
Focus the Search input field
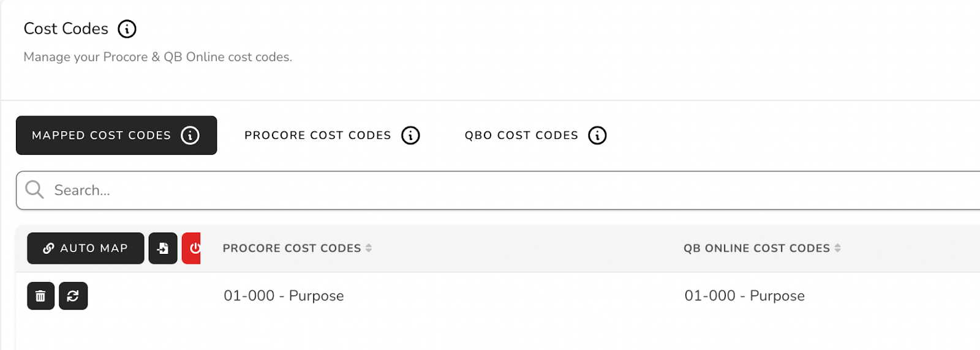click(x=498, y=190)
